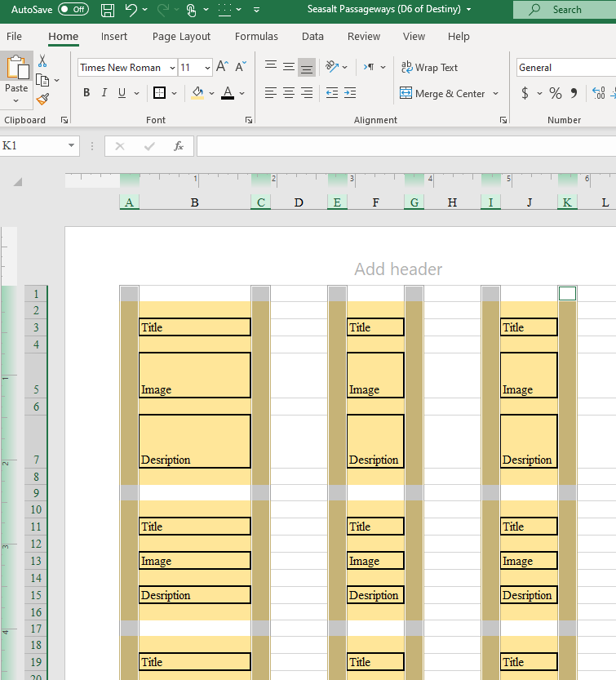Viewport: 616px width, 680px height.
Task: Click the Insert Function fx icon
Action: coord(178,146)
